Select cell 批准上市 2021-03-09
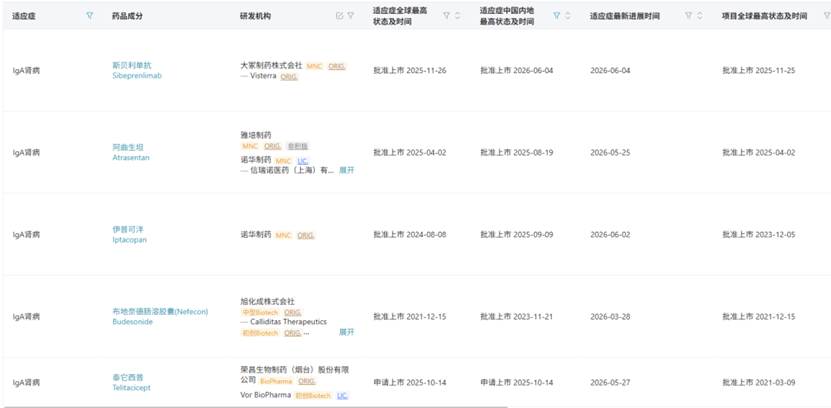Image resolution: width=831 pixels, height=408 pixels. click(x=759, y=383)
